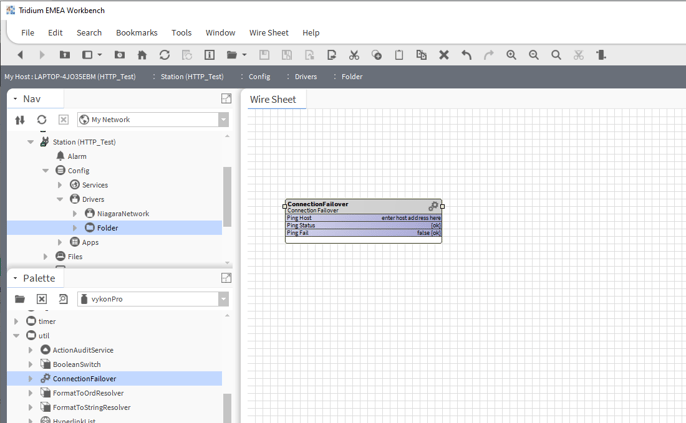Open the Palette panel title dropdown
This screenshot has width=686, height=423.
tap(15, 278)
